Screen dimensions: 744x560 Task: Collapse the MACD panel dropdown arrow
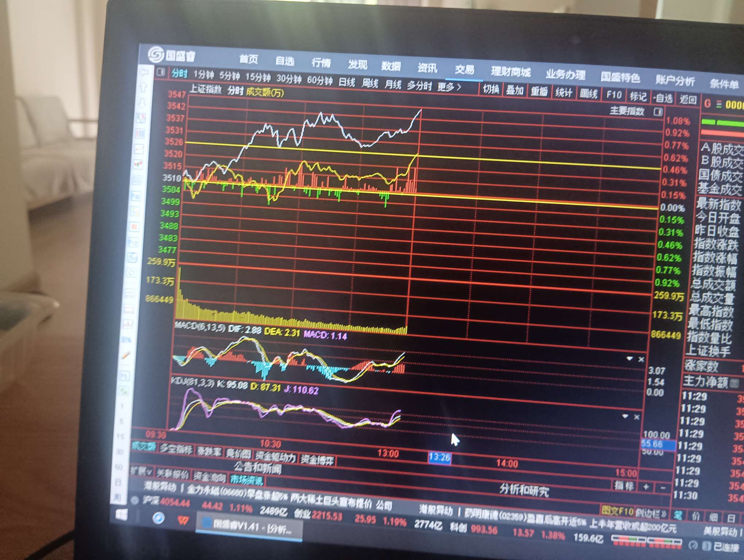coord(630,359)
